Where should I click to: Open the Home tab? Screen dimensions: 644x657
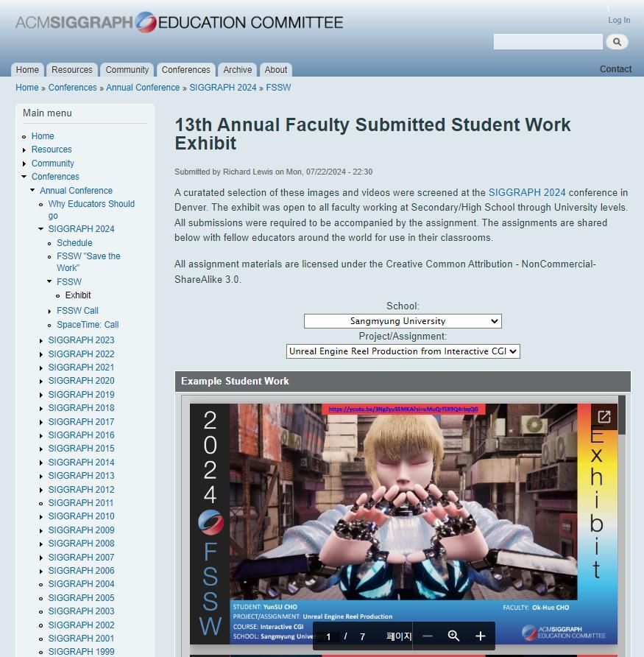click(x=27, y=69)
